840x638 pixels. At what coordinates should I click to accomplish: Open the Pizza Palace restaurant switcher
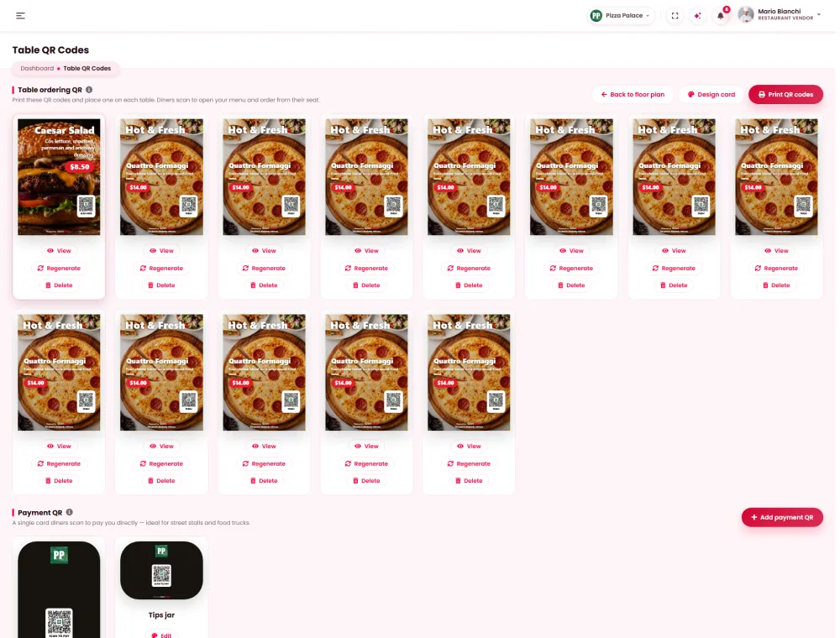click(621, 15)
